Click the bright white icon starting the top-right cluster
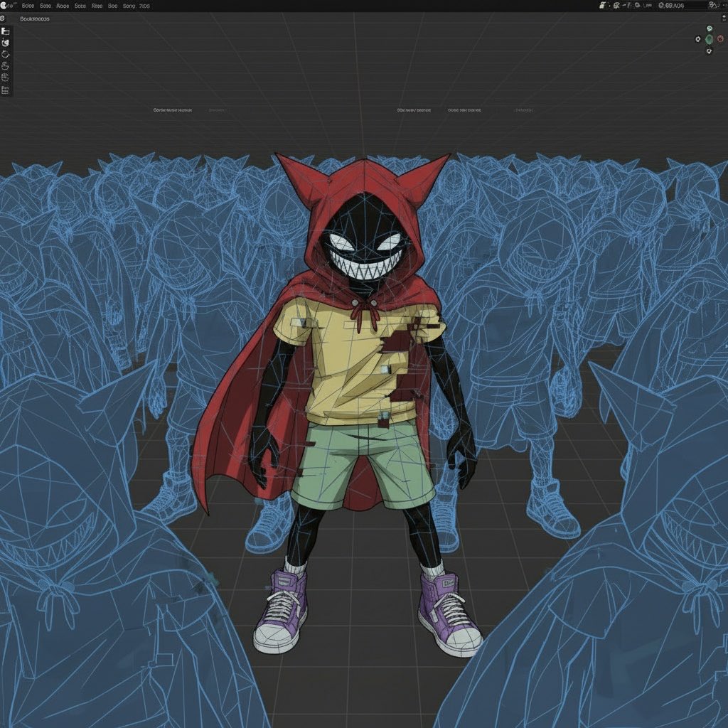This screenshot has width=728, height=728. [603, 6]
